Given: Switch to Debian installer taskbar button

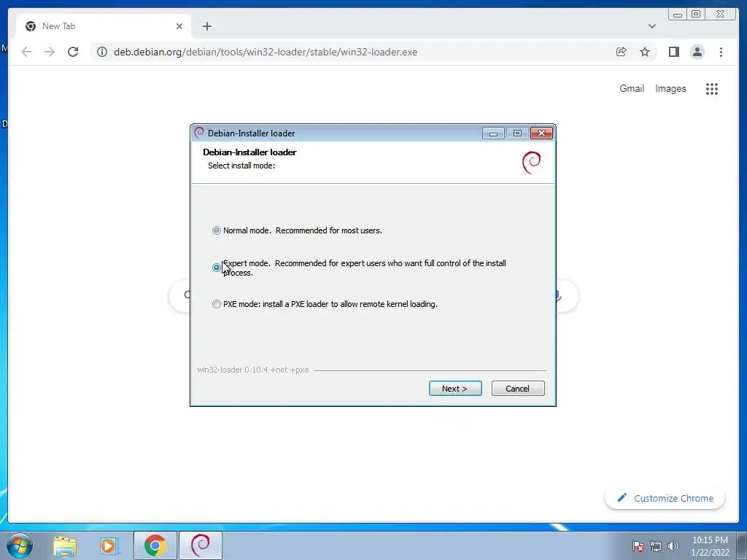Looking at the screenshot, I should click(x=201, y=545).
